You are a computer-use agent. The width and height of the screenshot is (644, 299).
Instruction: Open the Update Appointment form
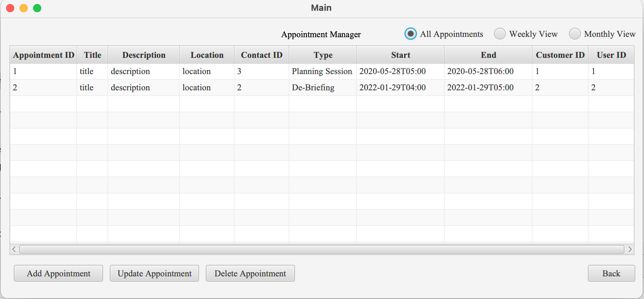coord(154,273)
